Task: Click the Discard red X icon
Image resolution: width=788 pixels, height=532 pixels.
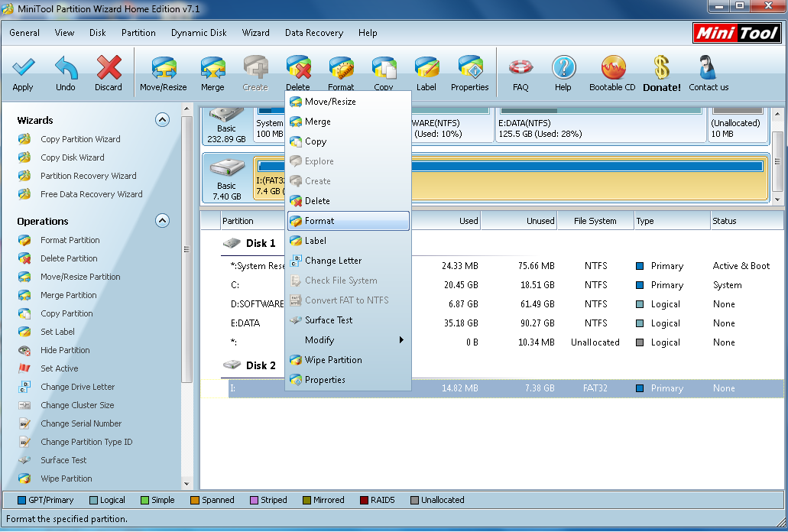Action: pyautogui.click(x=109, y=67)
